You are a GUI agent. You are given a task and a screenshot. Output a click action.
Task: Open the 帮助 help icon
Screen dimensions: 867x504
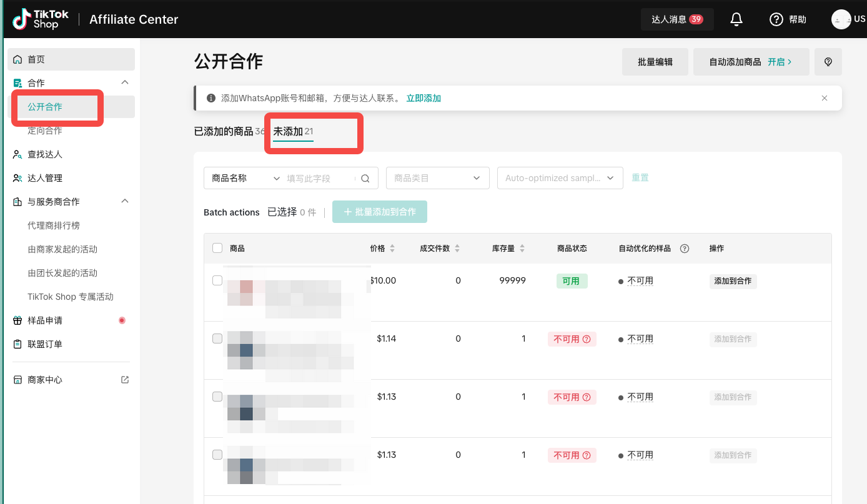click(776, 19)
